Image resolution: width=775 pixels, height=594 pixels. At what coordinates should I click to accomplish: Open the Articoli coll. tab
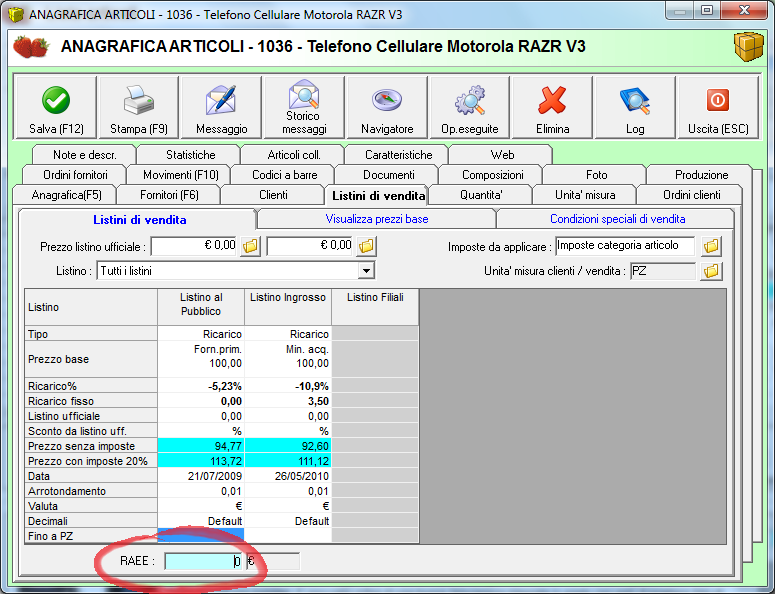click(x=294, y=155)
